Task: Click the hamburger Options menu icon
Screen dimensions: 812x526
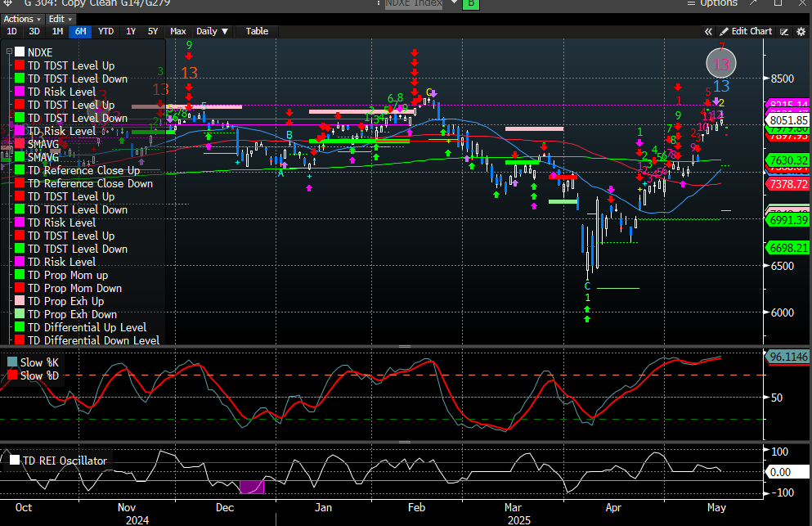Action: click(x=689, y=4)
